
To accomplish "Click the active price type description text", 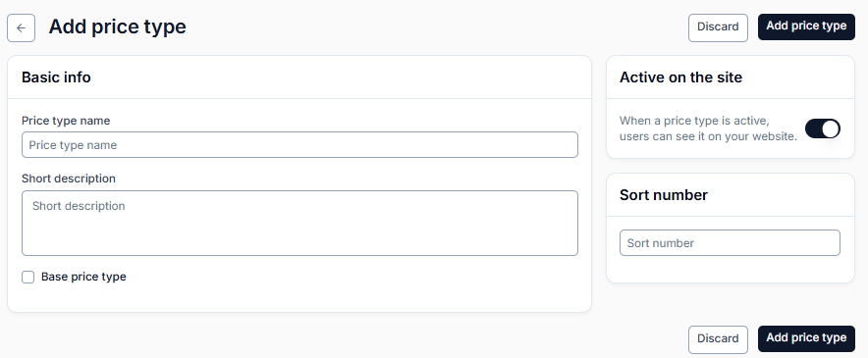I will [x=708, y=128].
